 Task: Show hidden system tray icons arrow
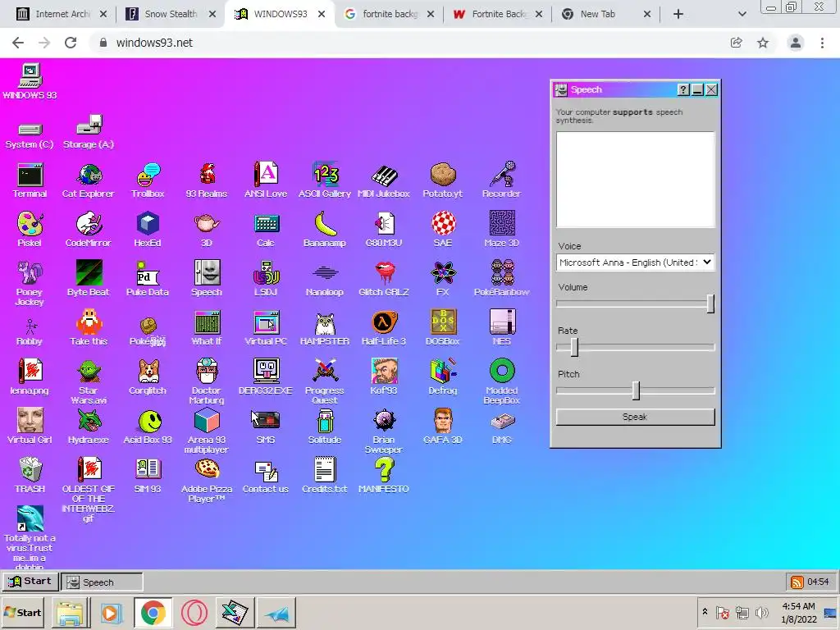(705, 611)
